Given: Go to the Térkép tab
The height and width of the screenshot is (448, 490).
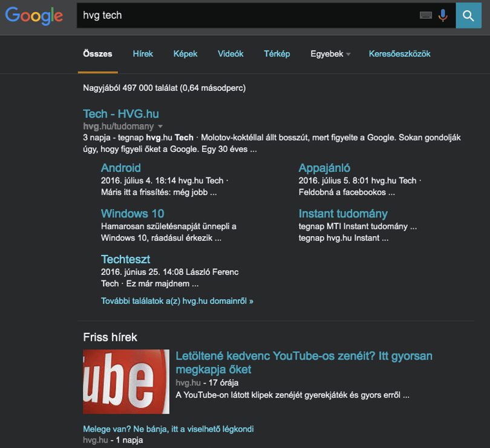Looking at the screenshot, I should (x=277, y=54).
